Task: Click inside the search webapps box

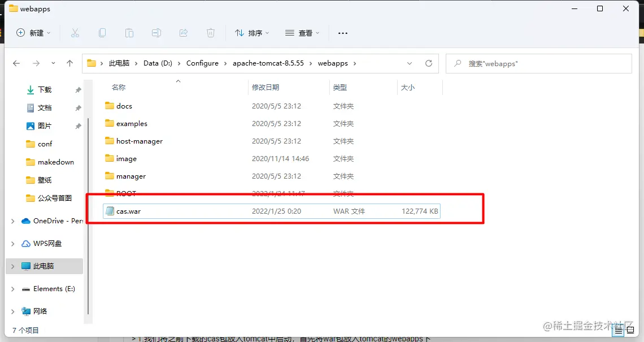Action: tap(537, 63)
